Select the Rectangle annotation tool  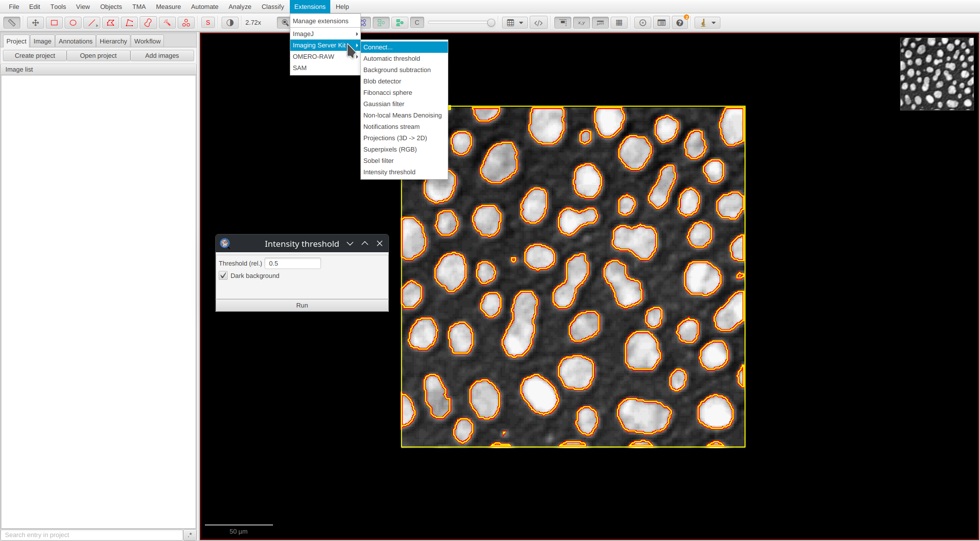54,23
